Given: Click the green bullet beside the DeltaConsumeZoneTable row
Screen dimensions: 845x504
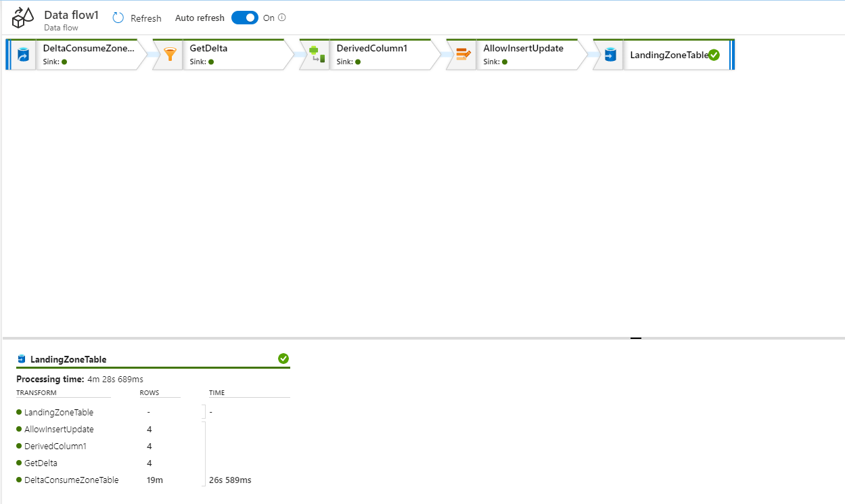Looking at the screenshot, I should pos(19,480).
